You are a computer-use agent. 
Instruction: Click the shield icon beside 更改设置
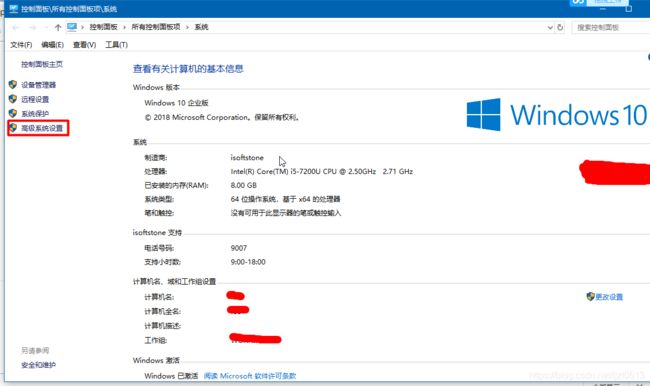(x=590, y=296)
